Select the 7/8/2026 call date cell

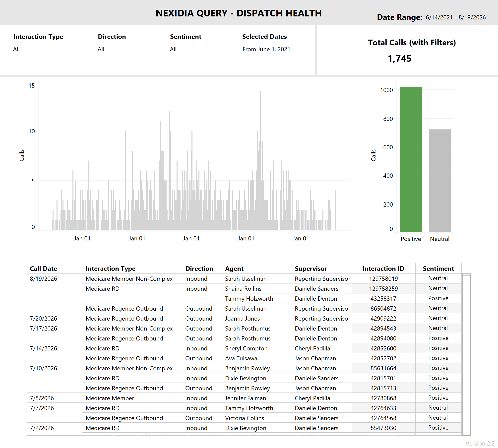42,398
